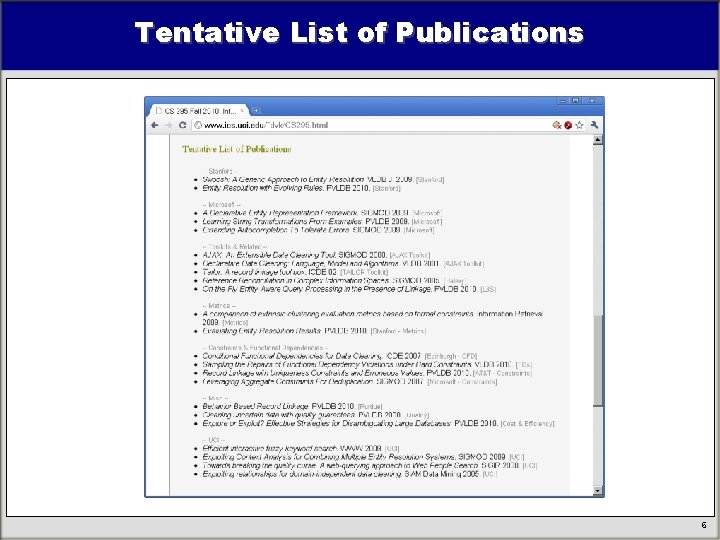Click the [TAILOR Toolkit] tag
This screenshot has height=540, width=720.
364,273
